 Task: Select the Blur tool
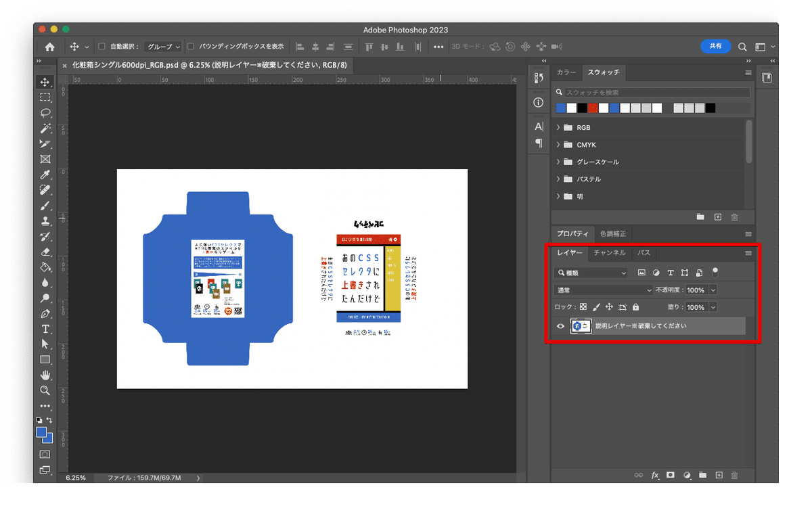pyautogui.click(x=45, y=283)
